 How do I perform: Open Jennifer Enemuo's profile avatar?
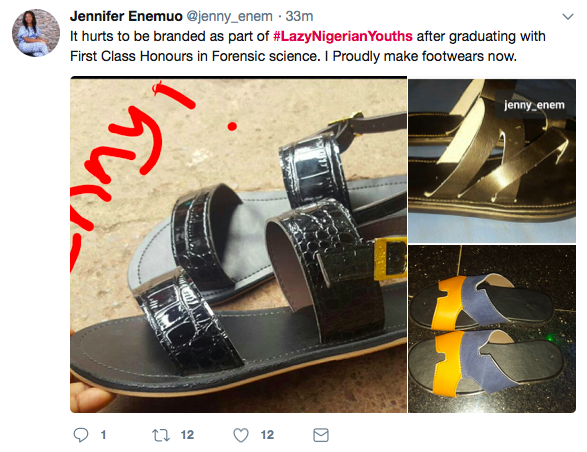point(36,33)
